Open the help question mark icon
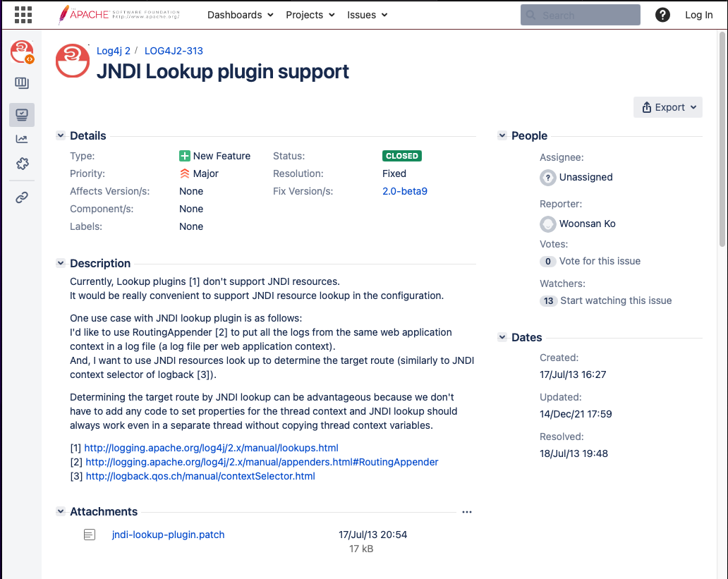This screenshot has height=579, width=728. tap(662, 15)
